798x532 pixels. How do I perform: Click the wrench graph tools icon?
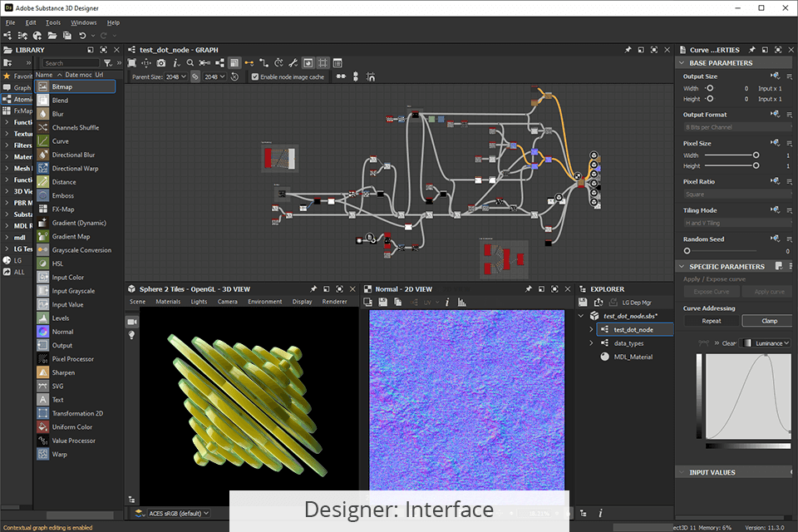coord(293,63)
